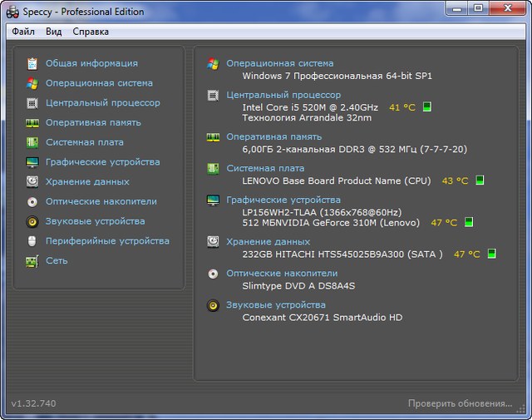Open the Файл menu
This screenshot has width=532, height=420.
point(23,32)
